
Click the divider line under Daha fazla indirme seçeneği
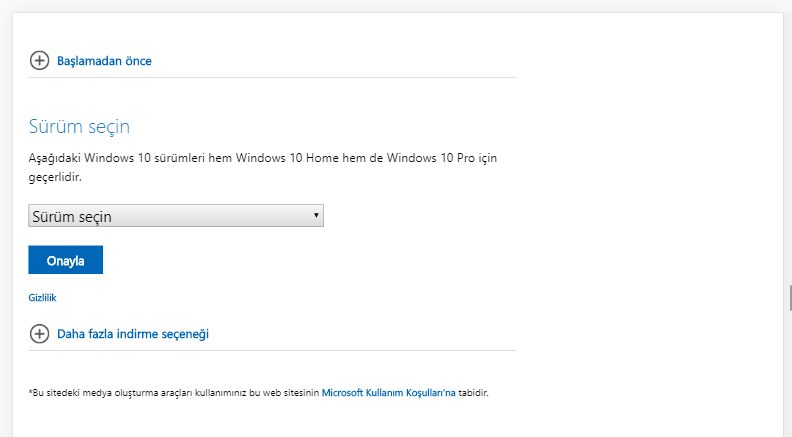(272, 350)
